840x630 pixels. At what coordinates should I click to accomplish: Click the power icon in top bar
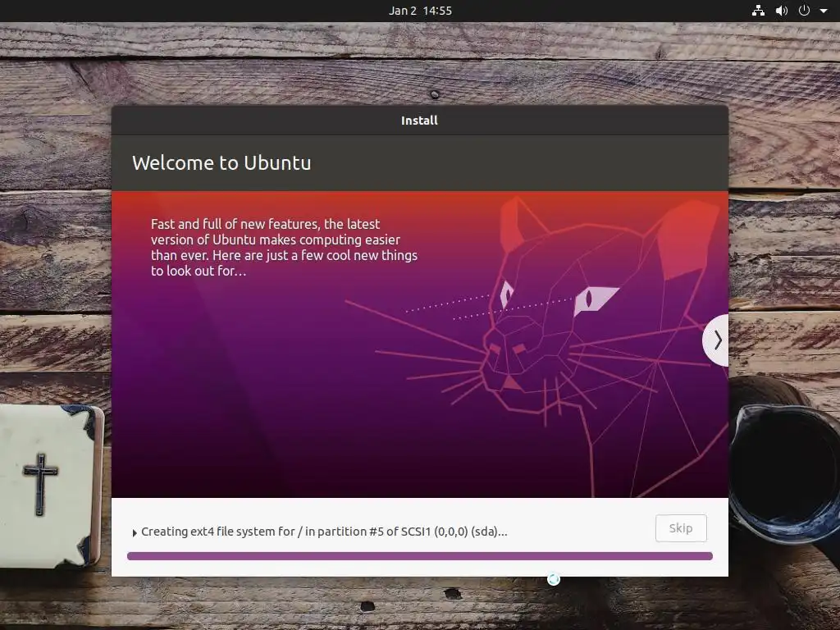pyautogui.click(x=804, y=11)
